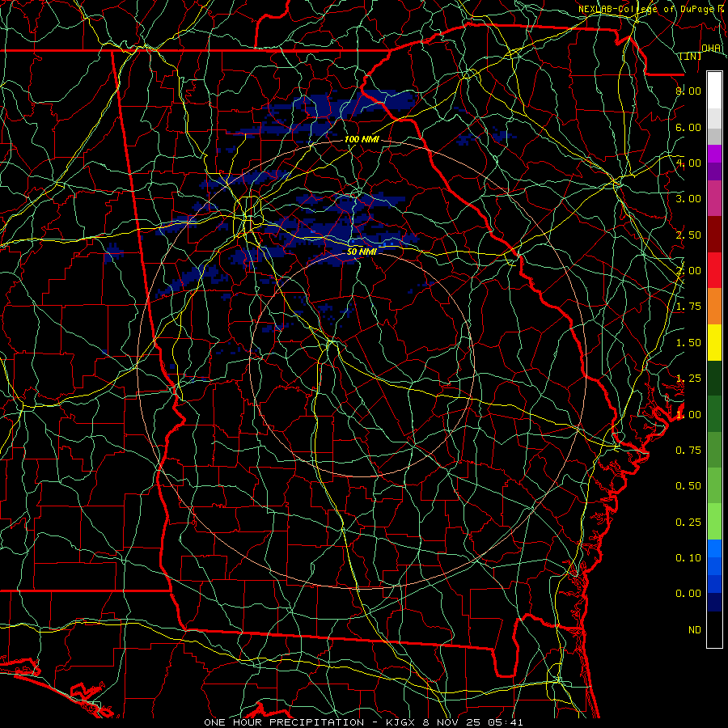Viewport: 728px width, 728px height.
Task: Click the '2.50' legend value
Action: point(688,235)
